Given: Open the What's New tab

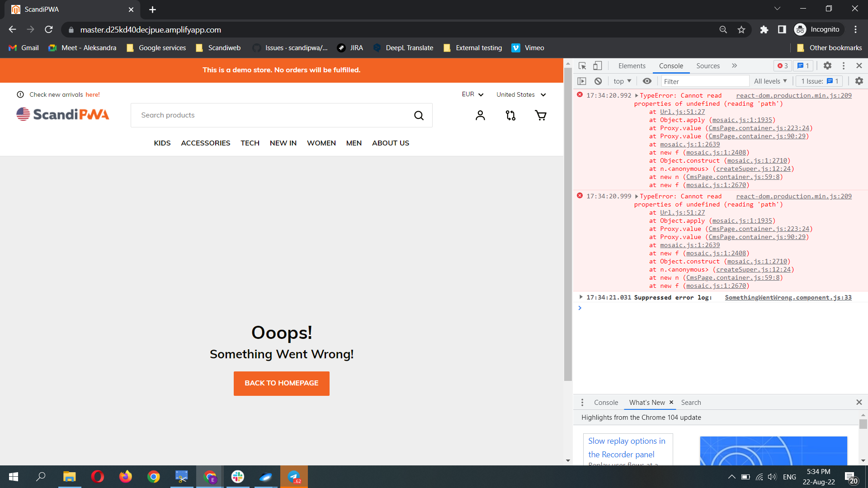Looking at the screenshot, I should pyautogui.click(x=646, y=403).
